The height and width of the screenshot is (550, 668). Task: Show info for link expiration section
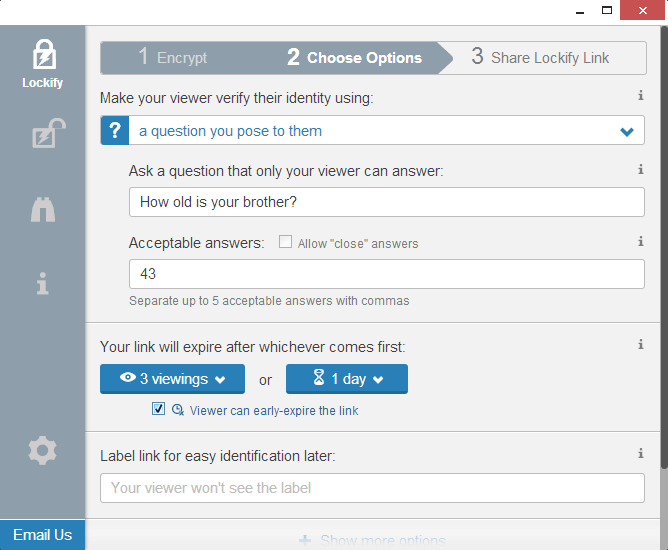point(640,344)
